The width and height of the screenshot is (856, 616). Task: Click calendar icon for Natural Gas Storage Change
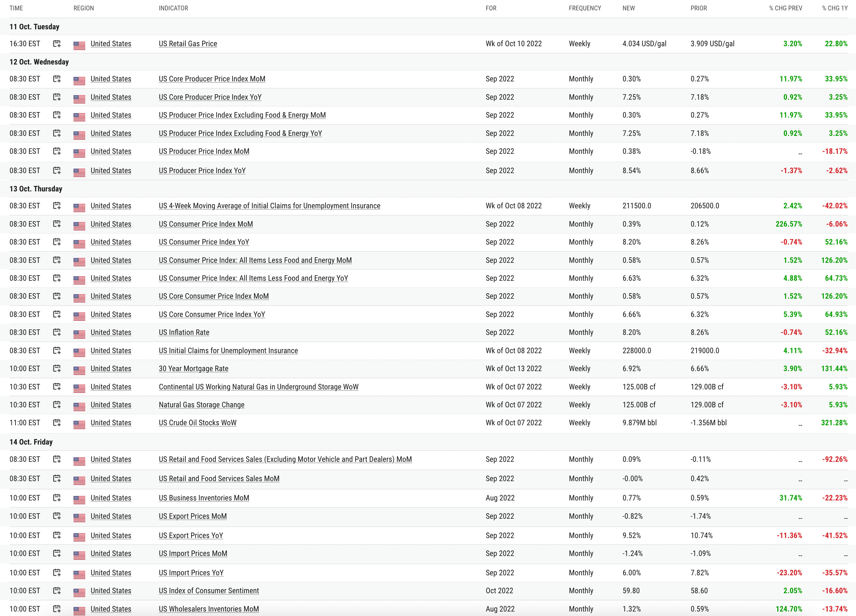57,405
